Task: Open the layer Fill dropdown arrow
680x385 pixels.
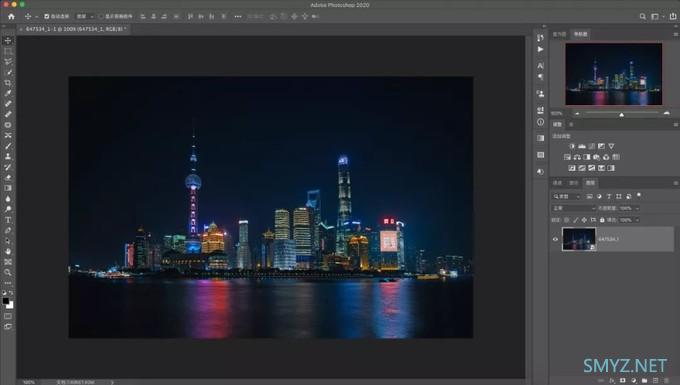Action: click(x=637, y=220)
